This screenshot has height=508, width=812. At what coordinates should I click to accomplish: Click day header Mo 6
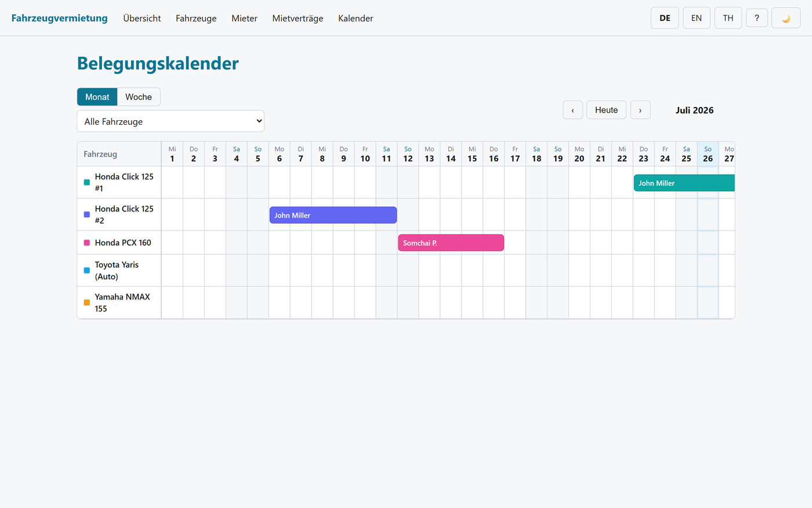pos(280,154)
